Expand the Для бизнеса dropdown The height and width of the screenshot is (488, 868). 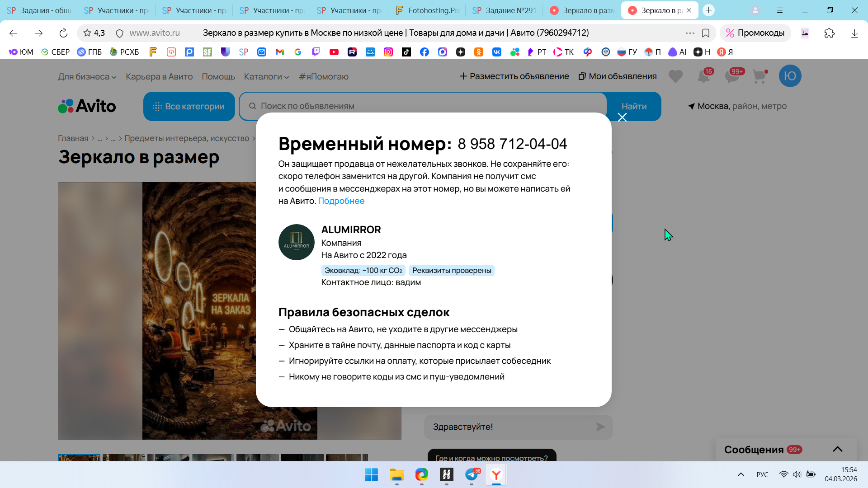[87, 77]
